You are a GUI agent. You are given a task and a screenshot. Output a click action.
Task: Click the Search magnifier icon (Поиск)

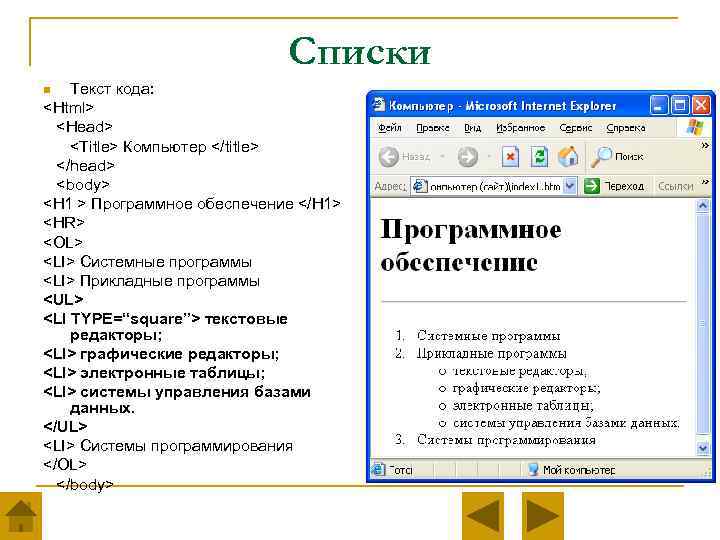[x=601, y=157]
